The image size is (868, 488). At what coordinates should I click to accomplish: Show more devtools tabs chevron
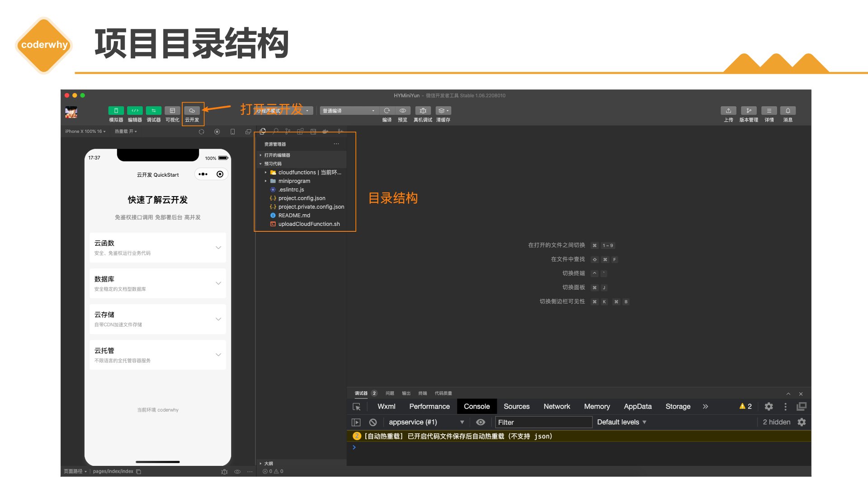tap(705, 406)
